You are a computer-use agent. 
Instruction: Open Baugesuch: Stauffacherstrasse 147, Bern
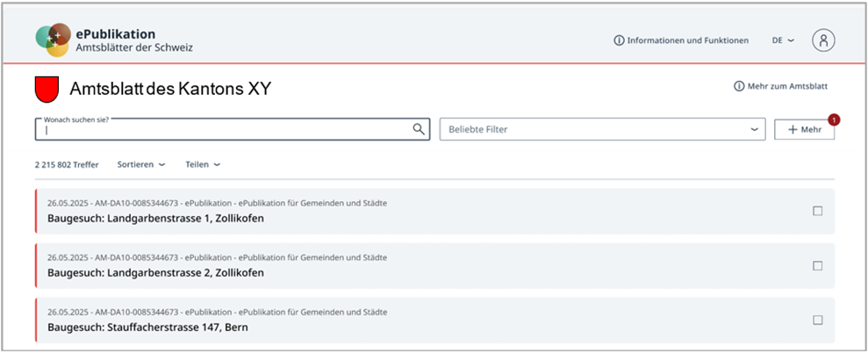tap(147, 327)
